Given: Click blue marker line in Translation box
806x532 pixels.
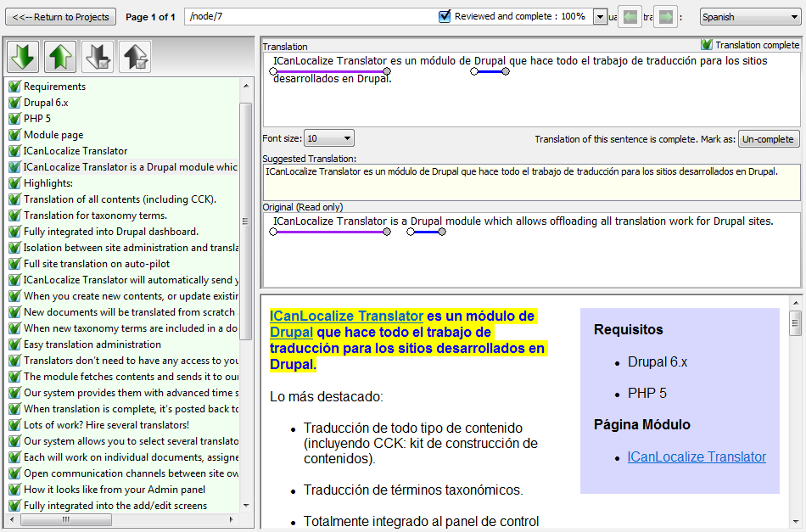Looking at the screenshot, I should 490,71.
